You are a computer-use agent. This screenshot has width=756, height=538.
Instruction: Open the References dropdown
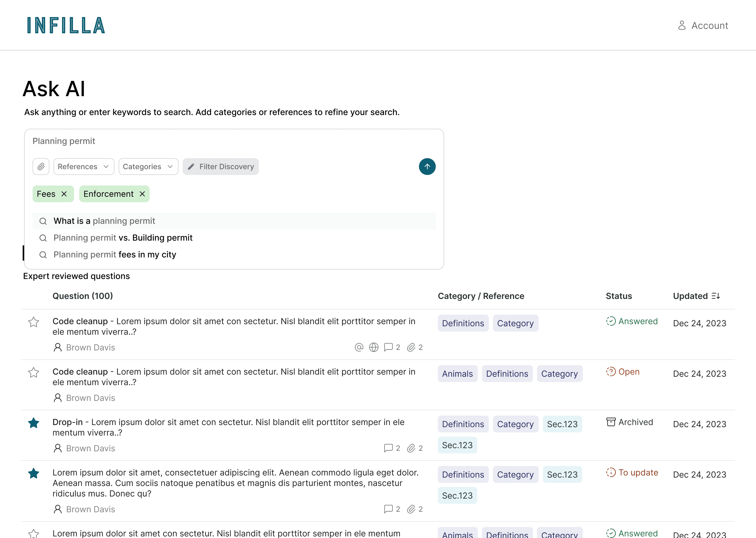click(83, 167)
